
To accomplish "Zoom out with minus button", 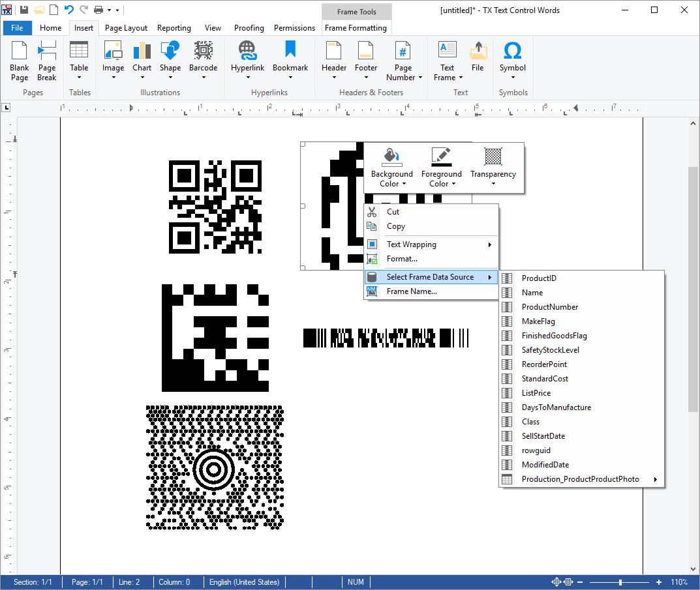I will [580, 582].
